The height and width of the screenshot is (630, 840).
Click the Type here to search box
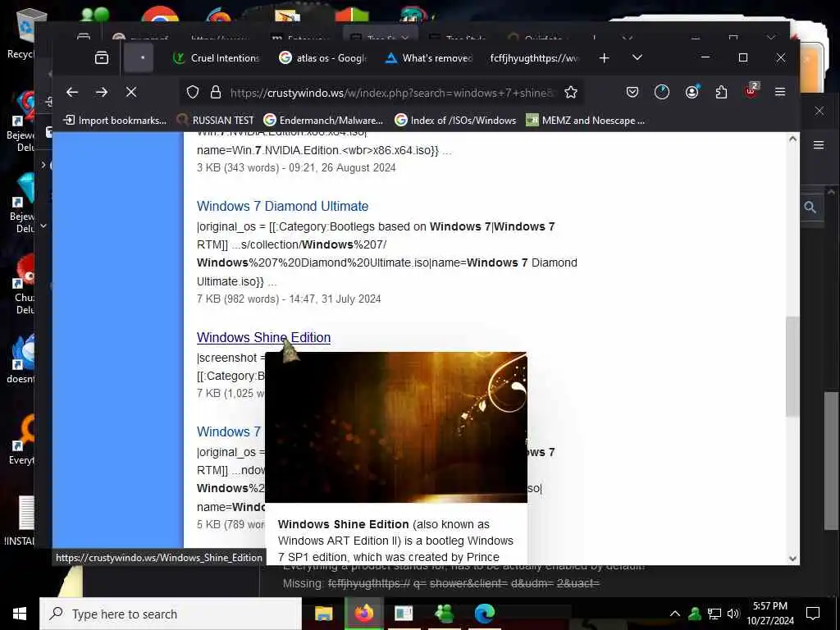171,614
